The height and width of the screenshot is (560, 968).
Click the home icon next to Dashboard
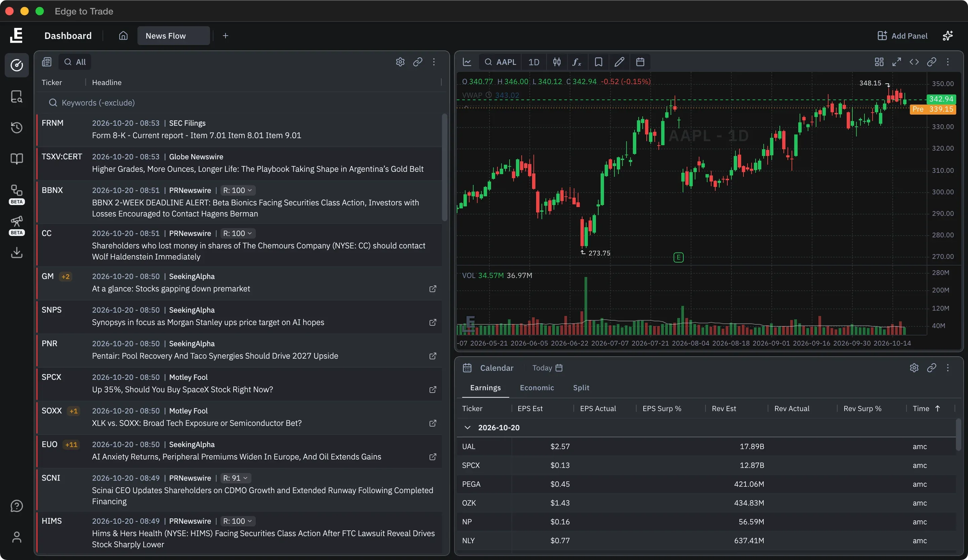[123, 36]
